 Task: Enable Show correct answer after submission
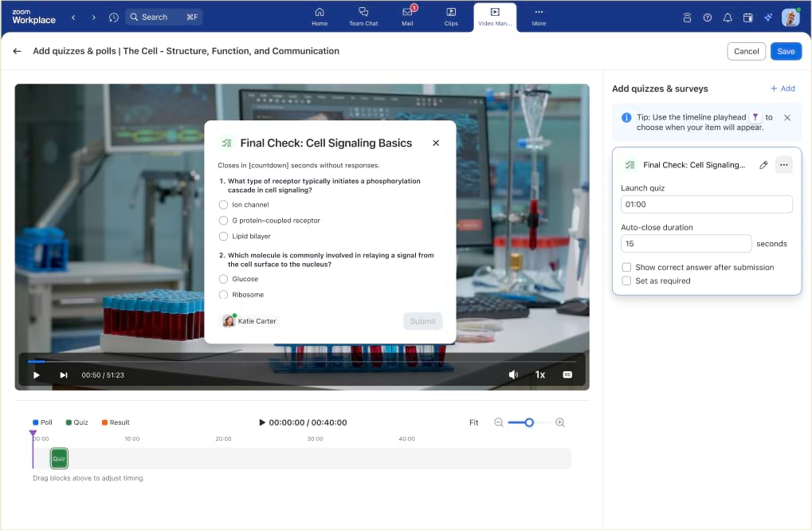pyautogui.click(x=627, y=268)
